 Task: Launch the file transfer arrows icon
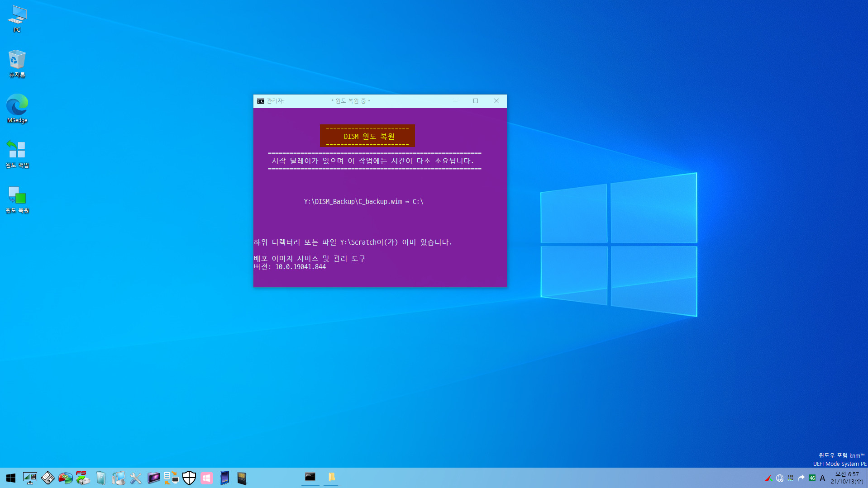(x=171, y=478)
